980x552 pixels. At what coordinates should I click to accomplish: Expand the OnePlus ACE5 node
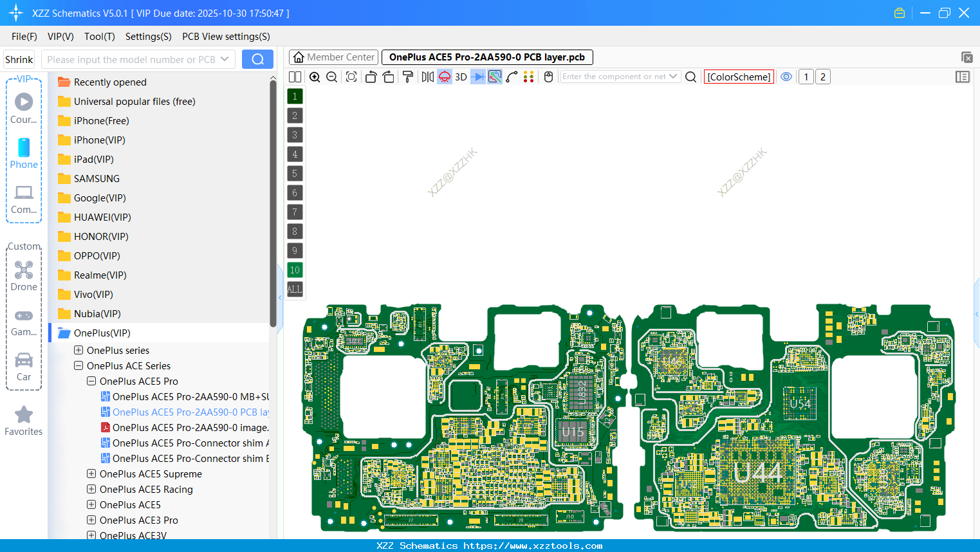click(91, 504)
